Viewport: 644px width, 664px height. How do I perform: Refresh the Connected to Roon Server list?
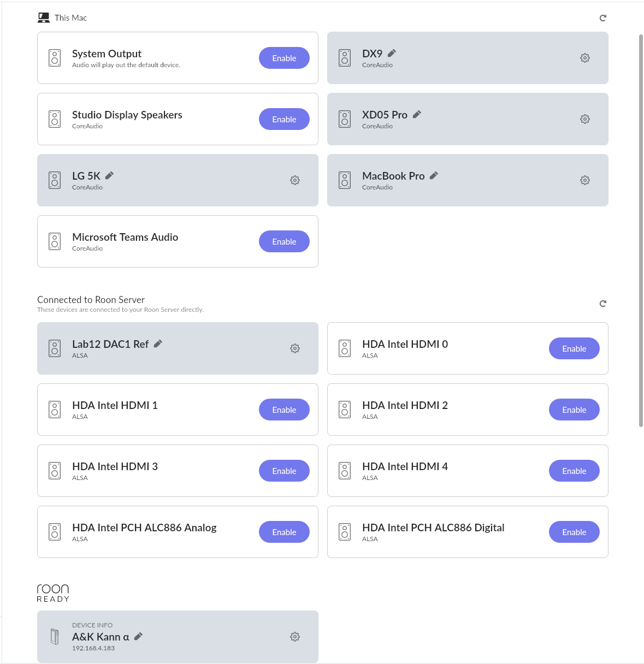(603, 304)
